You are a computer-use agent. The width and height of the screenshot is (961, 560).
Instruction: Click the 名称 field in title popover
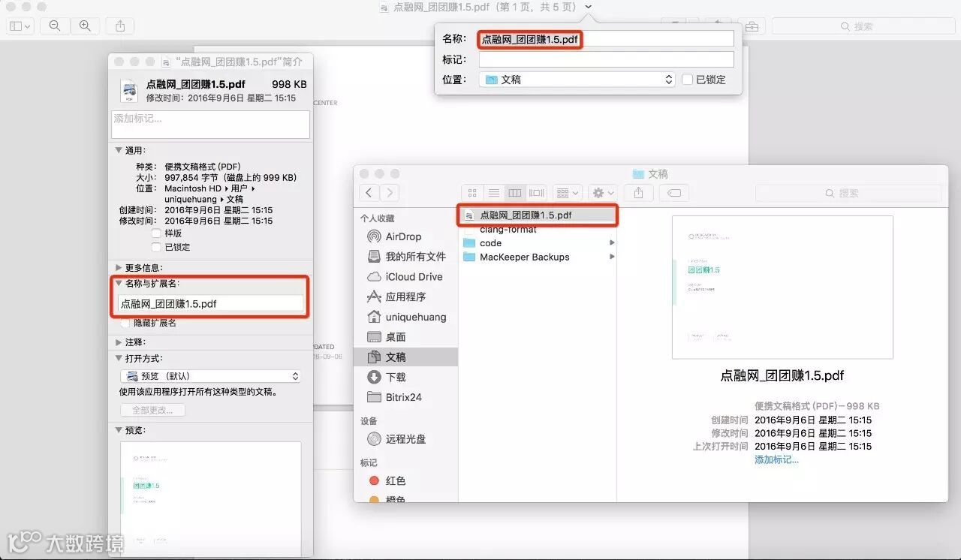coord(607,39)
